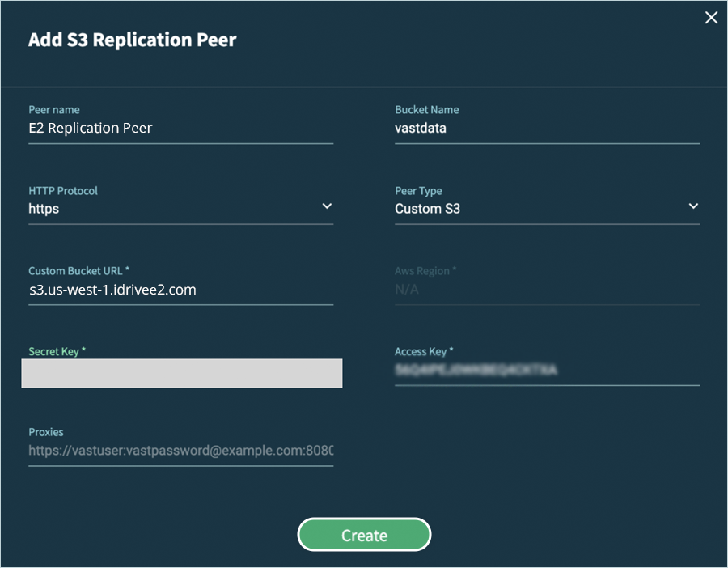Image resolution: width=728 pixels, height=568 pixels.
Task: Click the 'Bucket Name' label text
Action: [426, 110]
